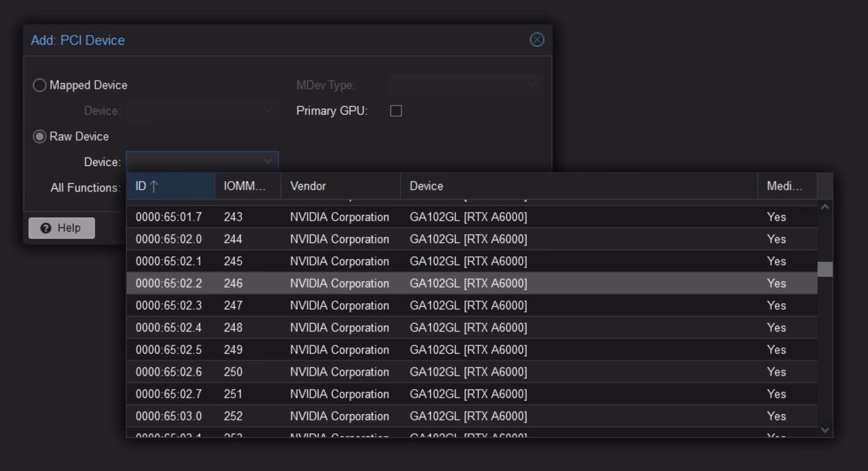Sort by the ID column header
Screen dimensions: 868x471
pos(170,187)
